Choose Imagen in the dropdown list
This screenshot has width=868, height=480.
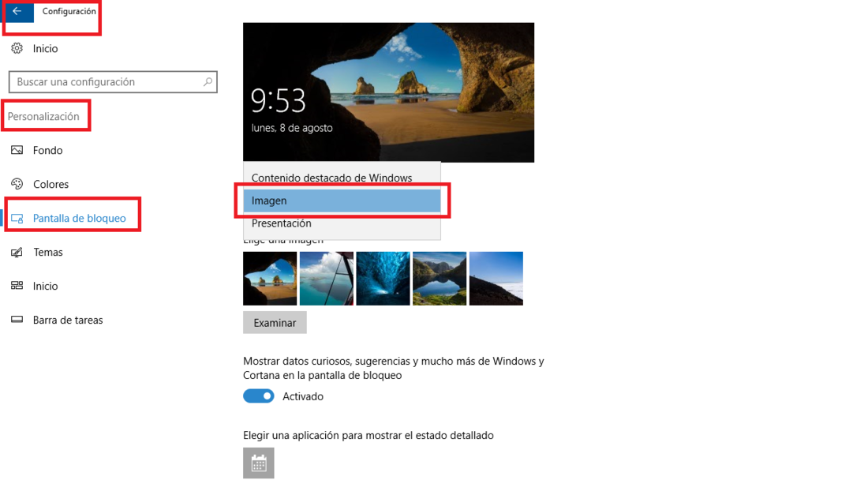[x=342, y=201]
